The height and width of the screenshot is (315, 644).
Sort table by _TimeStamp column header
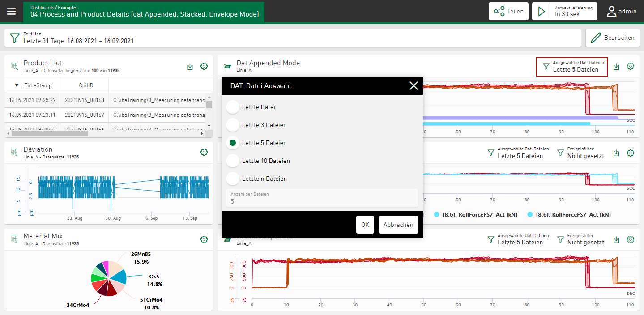[x=36, y=85]
